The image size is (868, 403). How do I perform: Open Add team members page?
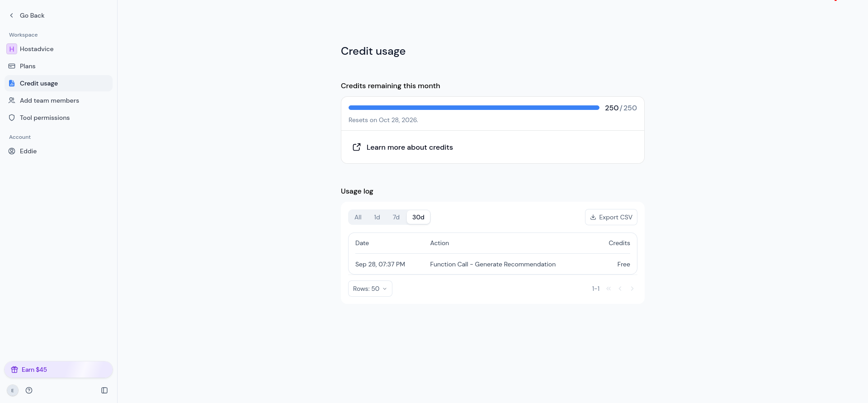point(59,100)
